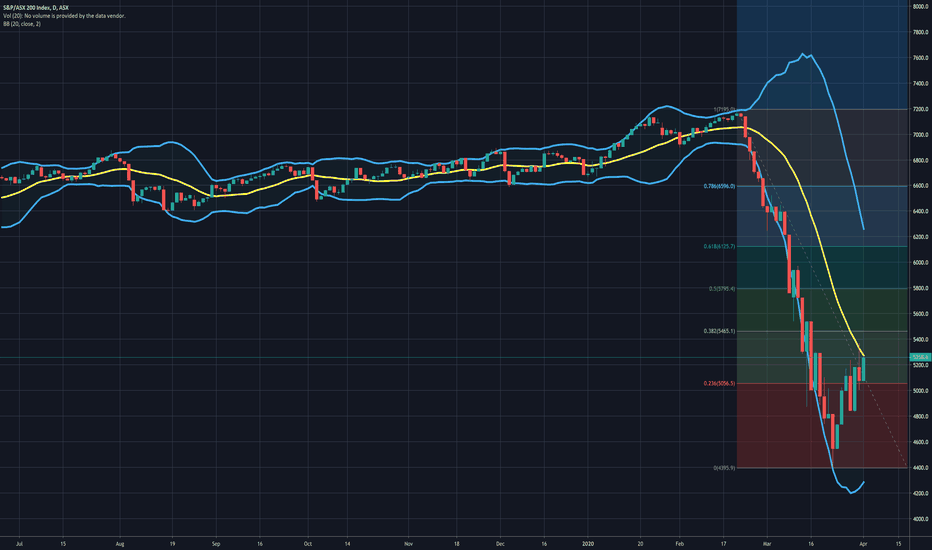Click the current price tag on the price axis
The image size is (932, 550).
[x=920, y=357]
